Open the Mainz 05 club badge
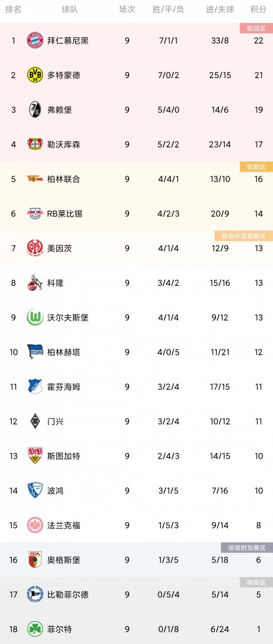The width and height of the screenshot is (273, 644). (x=35, y=248)
